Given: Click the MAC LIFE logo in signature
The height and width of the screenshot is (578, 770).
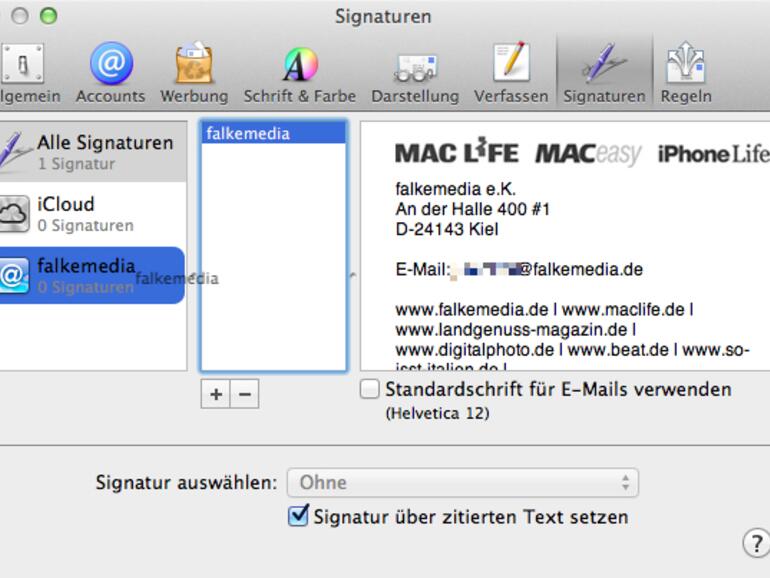Looking at the screenshot, I should coord(457,153).
